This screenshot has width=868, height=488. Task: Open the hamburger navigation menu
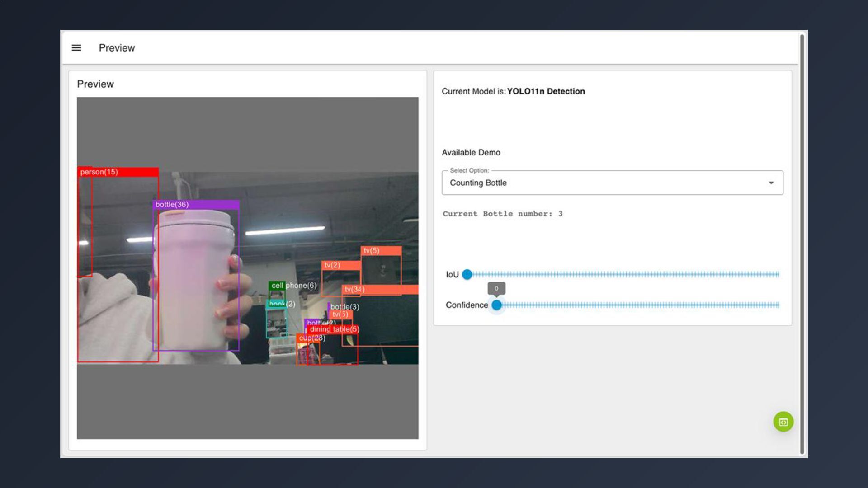(76, 48)
